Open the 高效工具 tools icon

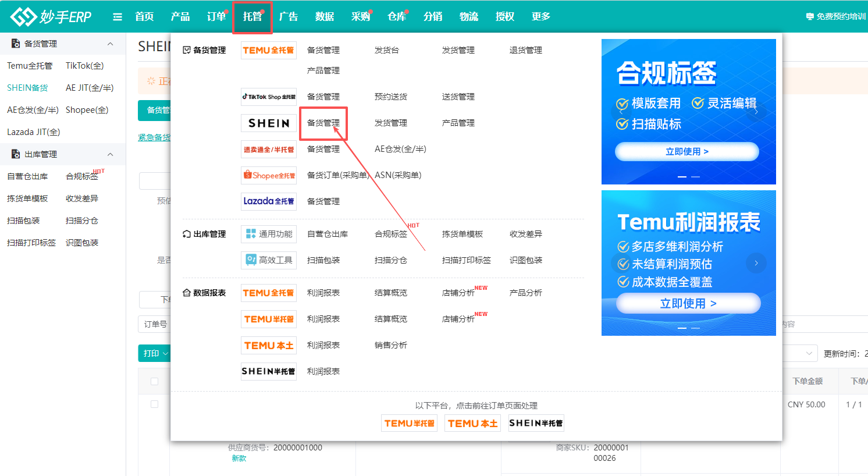268,260
